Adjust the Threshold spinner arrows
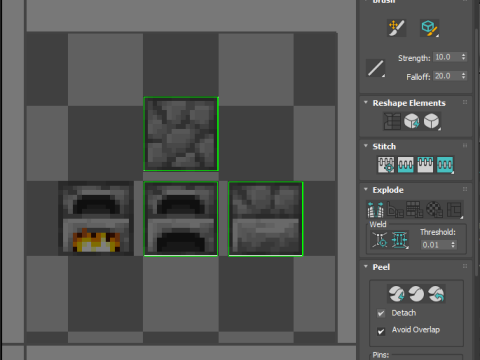 click(x=453, y=245)
